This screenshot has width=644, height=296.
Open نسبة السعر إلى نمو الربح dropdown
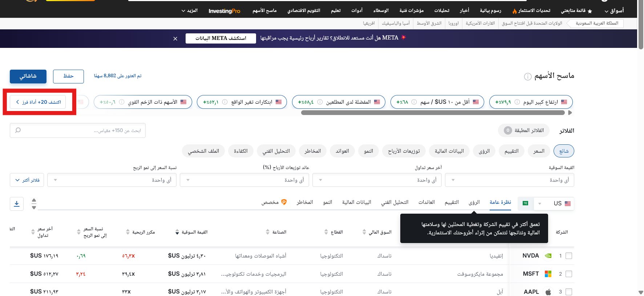pyautogui.click(x=112, y=180)
